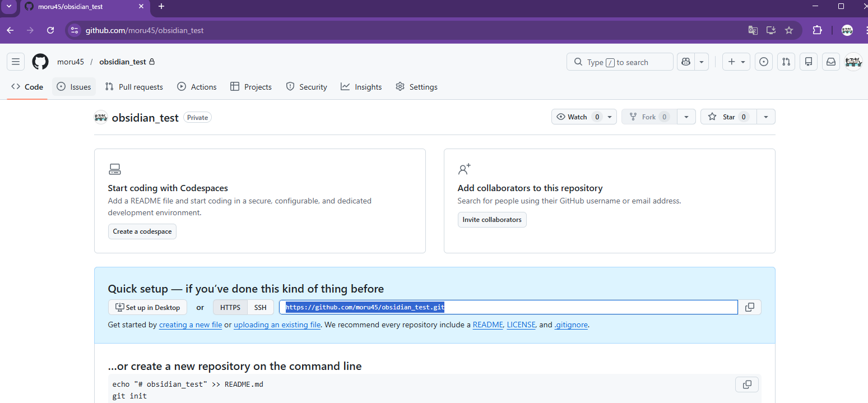Screen dimensions: 868x403
Task: Open the Notifications inbox icon
Action: coord(831,62)
